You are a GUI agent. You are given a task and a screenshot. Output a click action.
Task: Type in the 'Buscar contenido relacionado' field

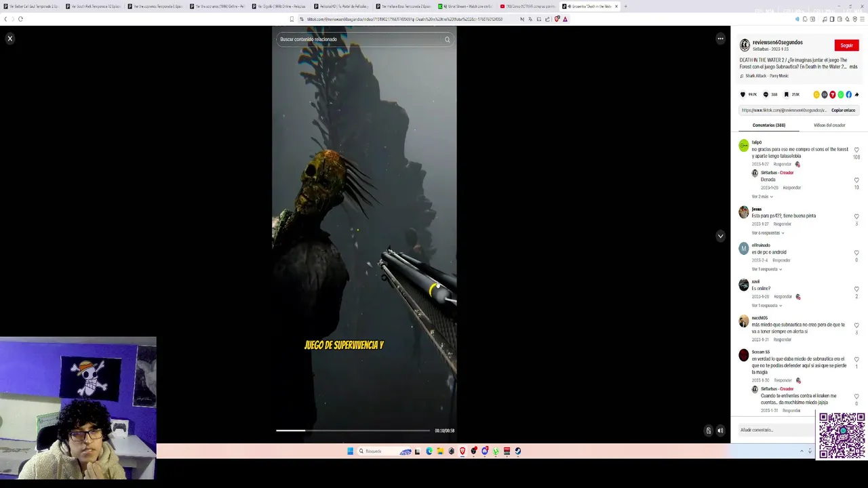pyautogui.click(x=359, y=39)
